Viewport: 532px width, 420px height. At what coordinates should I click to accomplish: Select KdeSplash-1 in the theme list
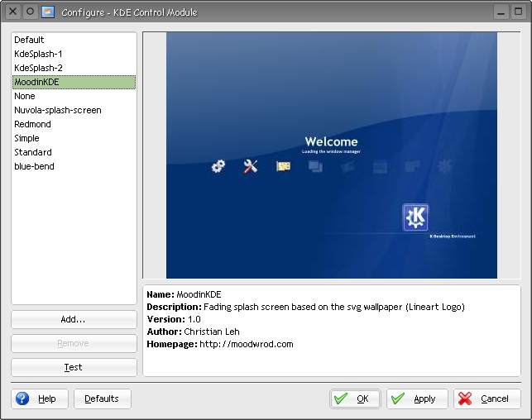coord(74,54)
